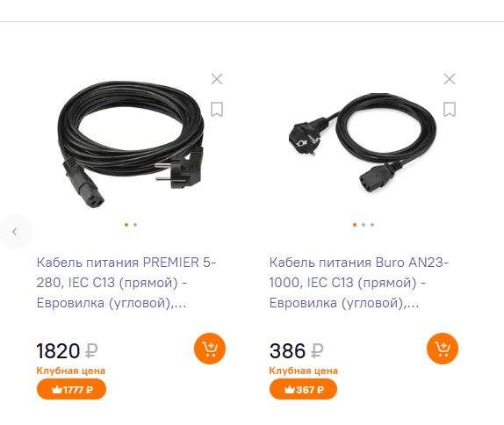Remove the Buro AN23-1000 cable card
This screenshot has width=504, height=425.
[x=450, y=79]
